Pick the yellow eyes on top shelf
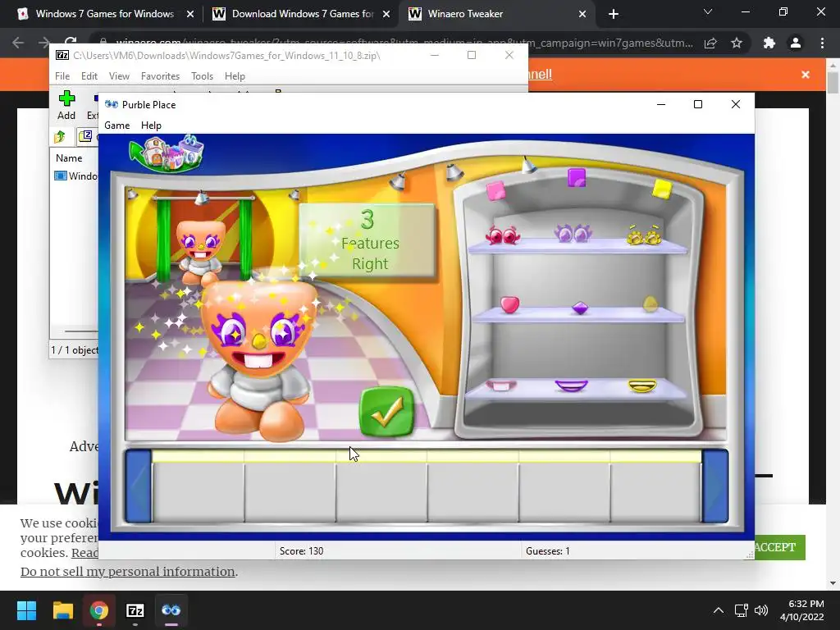Screen dimensions: 840x630 pyautogui.click(x=644, y=235)
